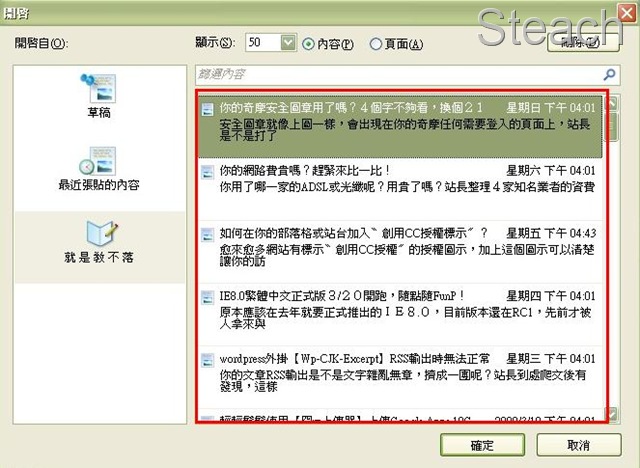
Task: Click the 草稿 label text
Action: pos(99,113)
